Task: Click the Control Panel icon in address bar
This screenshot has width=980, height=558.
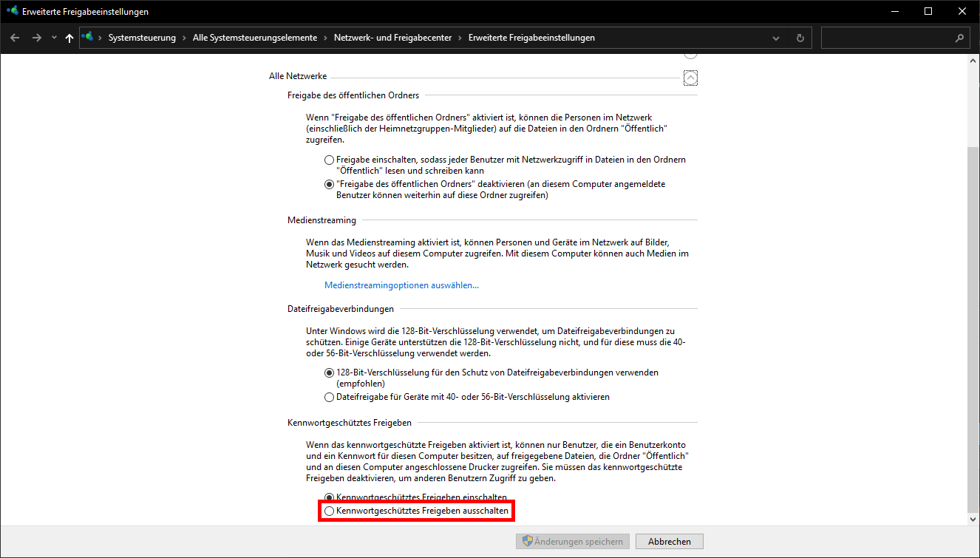Action: pyautogui.click(x=88, y=37)
